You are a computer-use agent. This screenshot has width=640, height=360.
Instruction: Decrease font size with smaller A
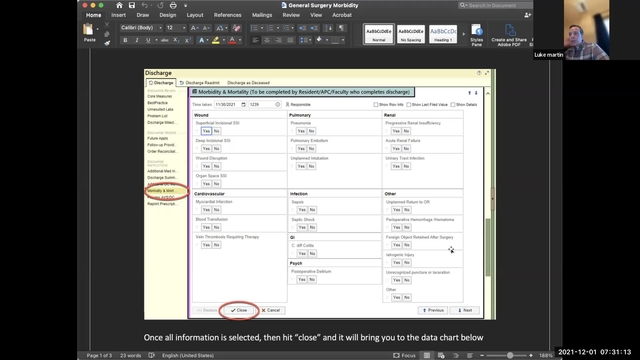(x=206, y=28)
